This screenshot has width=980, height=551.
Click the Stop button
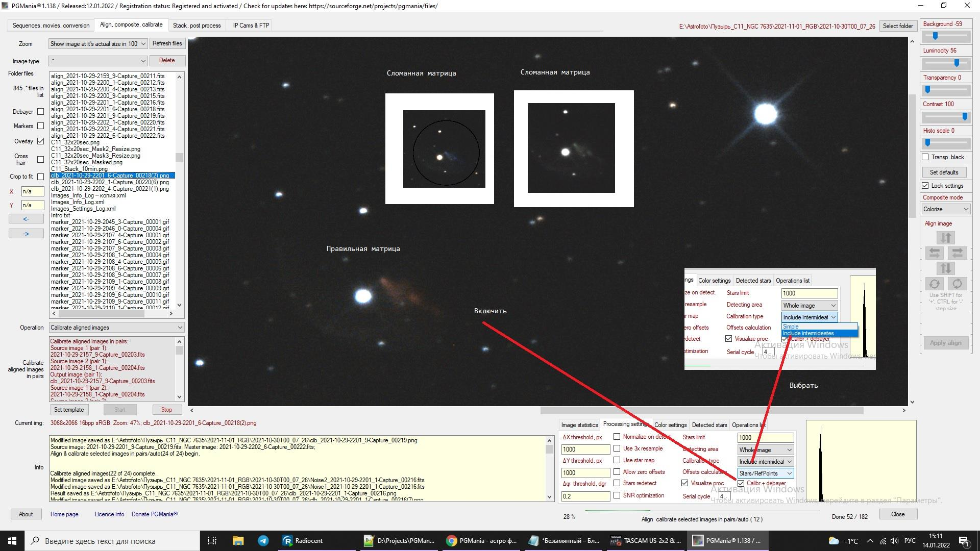tap(166, 410)
